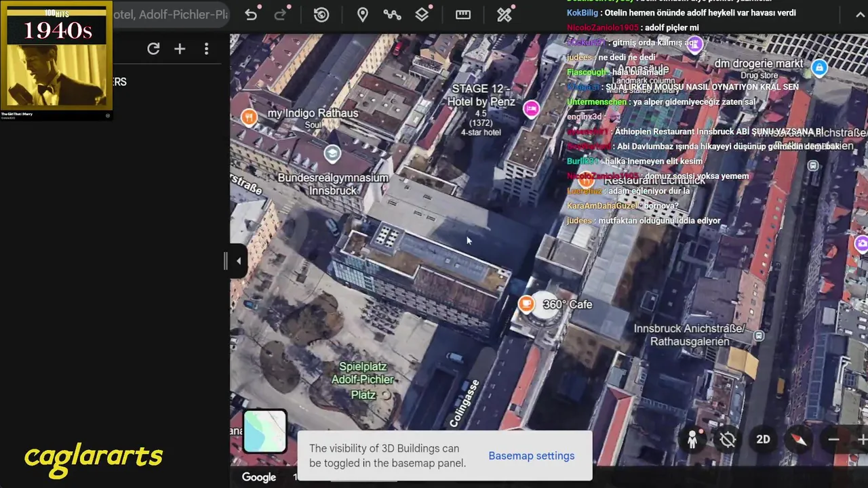868x488 pixels.
Task: Click the Colingasse street label
Action: tap(465, 403)
